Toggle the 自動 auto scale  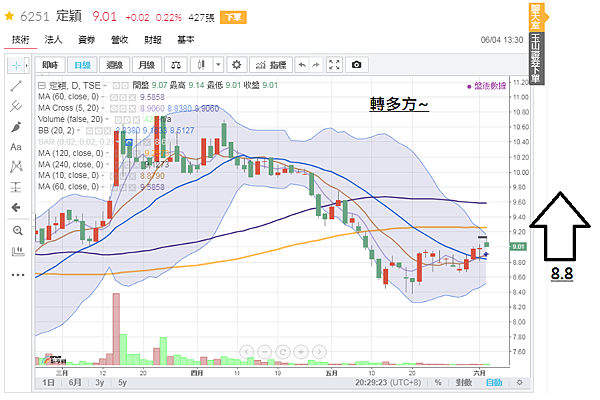tap(494, 382)
